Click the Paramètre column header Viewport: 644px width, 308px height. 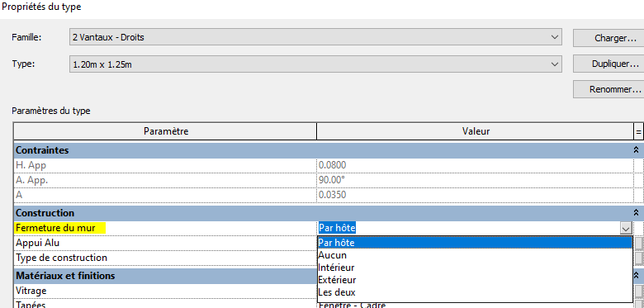click(x=165, y=131)
